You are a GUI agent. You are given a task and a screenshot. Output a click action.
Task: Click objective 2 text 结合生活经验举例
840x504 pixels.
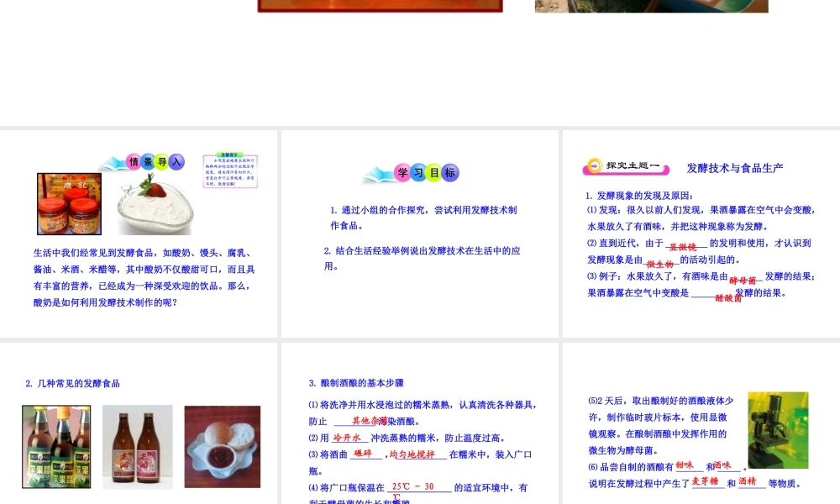[423, 258]
